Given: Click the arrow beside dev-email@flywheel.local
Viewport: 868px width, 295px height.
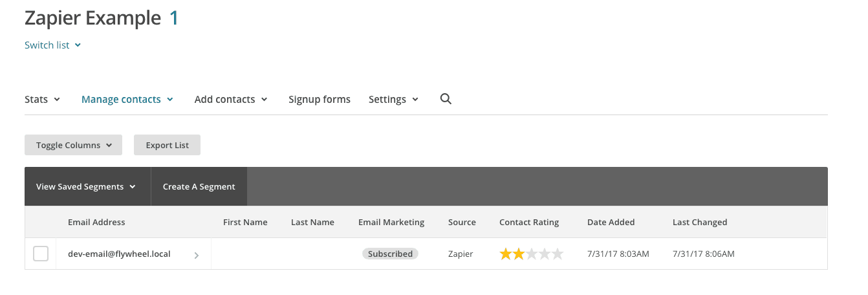Looking at the screenshot, I should click(197, 256).
